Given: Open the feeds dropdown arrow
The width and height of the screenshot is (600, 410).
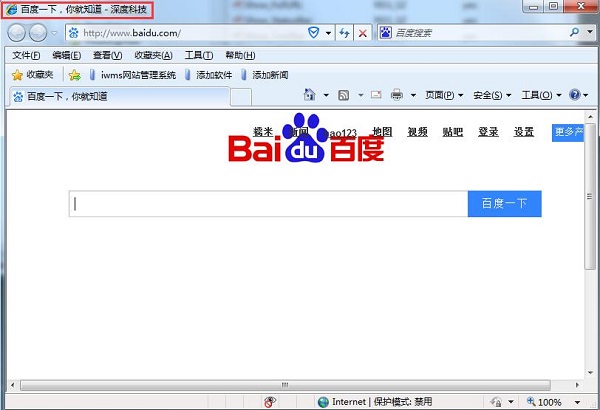Looking at the screenshot, I should pos(360,95).
